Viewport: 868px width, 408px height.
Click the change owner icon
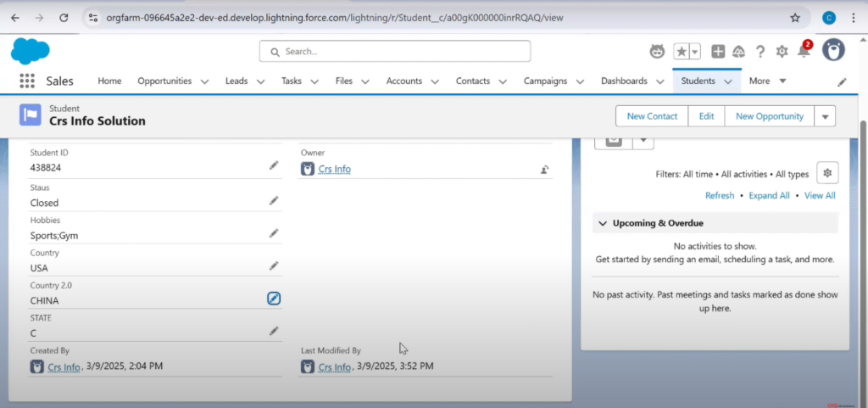click(x=544, y=170)
